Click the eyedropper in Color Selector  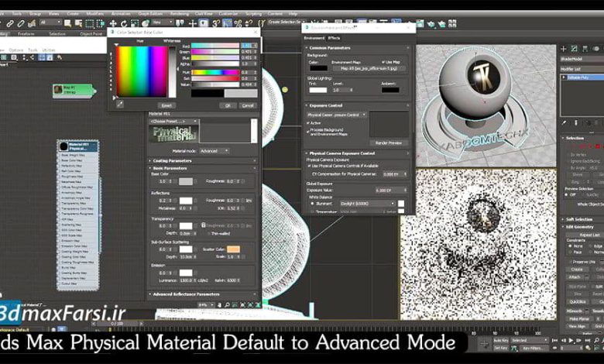[x=120, y=104]
